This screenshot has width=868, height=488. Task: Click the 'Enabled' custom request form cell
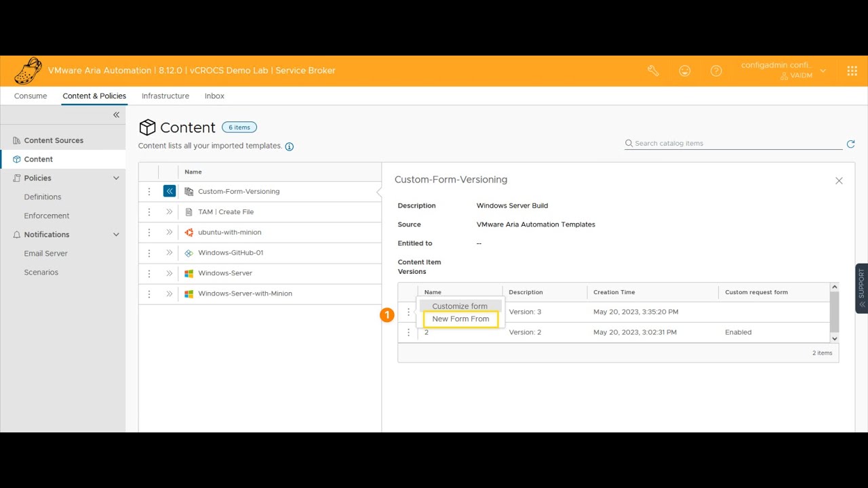738,333
